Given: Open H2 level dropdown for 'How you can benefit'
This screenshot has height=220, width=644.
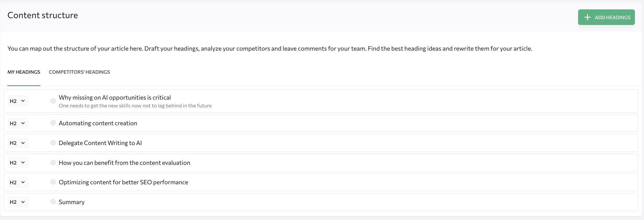Looking at the screenshot, I should tap(18, 163).
